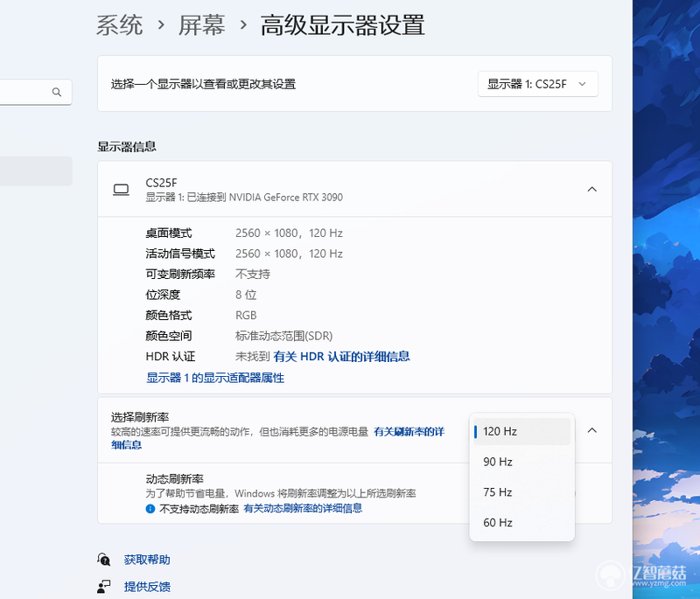Click the 高级显示器设置 page title
The width and height of the screenshot is (700, 599).
(342, 25)
